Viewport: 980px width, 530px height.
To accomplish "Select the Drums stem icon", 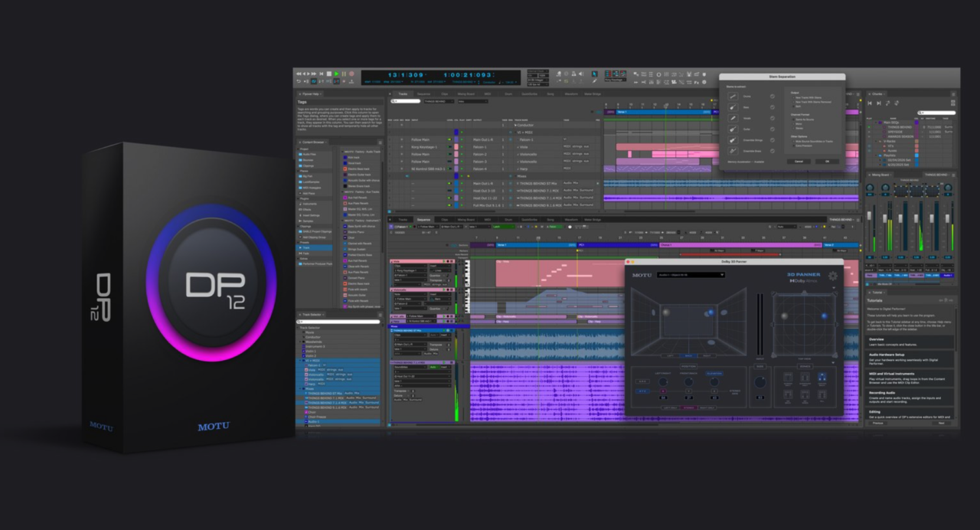I will pos(733,97).
